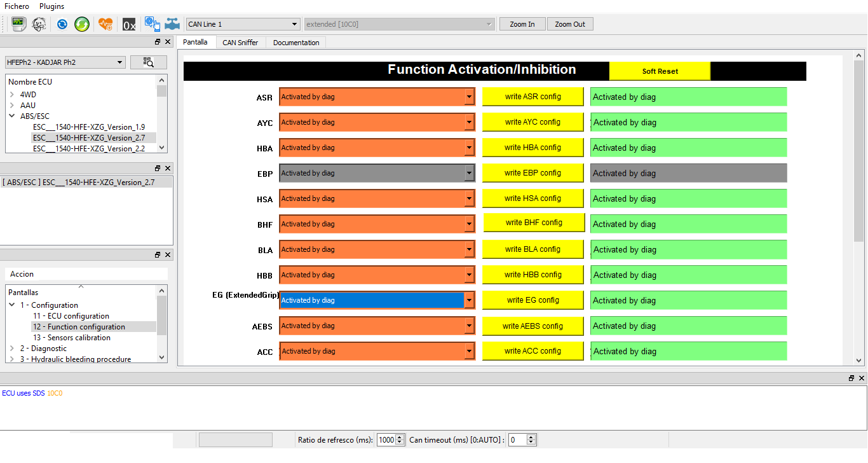
Task: Click the Zoom Out button
Action: click(x=570, y=24)
